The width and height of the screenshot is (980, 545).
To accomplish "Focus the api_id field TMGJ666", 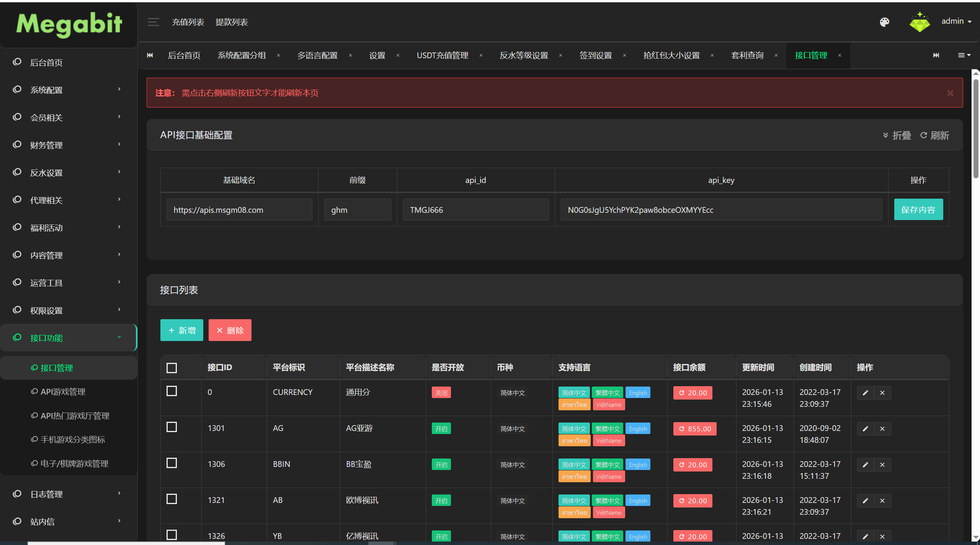I will [475, 210].
